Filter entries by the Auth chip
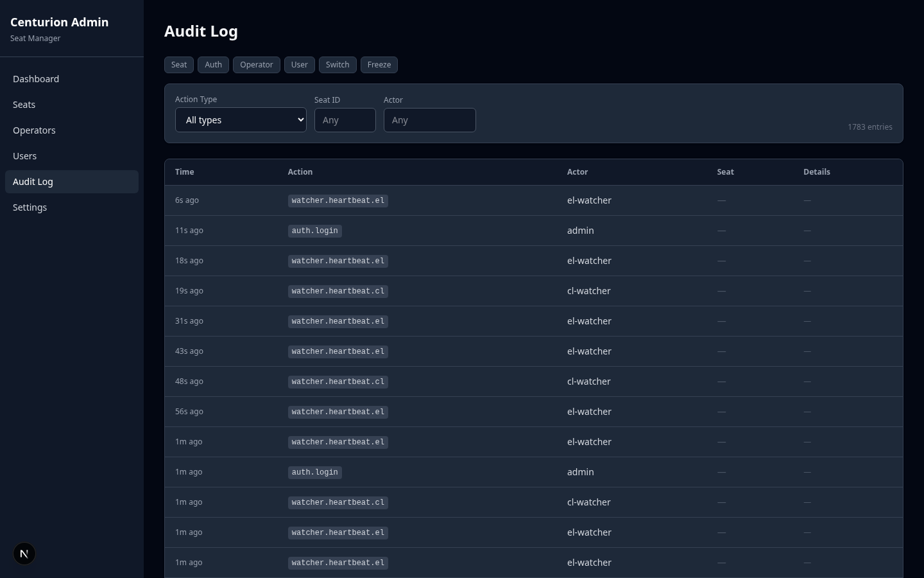 coord(213,64)
